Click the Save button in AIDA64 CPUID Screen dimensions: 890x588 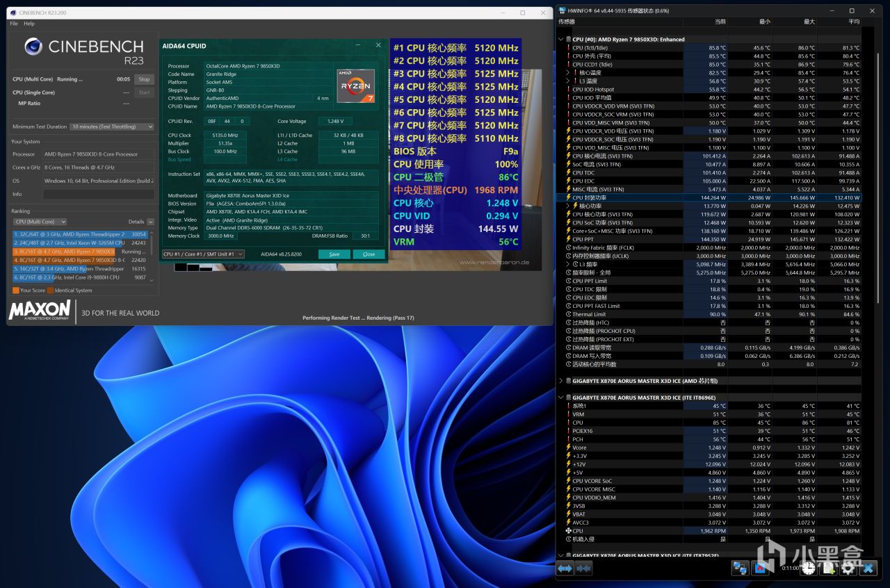click(334, 254)
